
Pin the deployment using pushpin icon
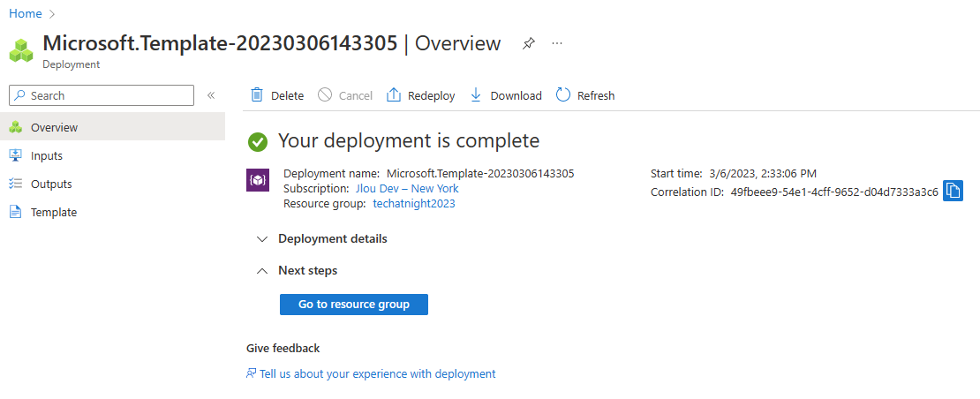(x=529, y=44)
